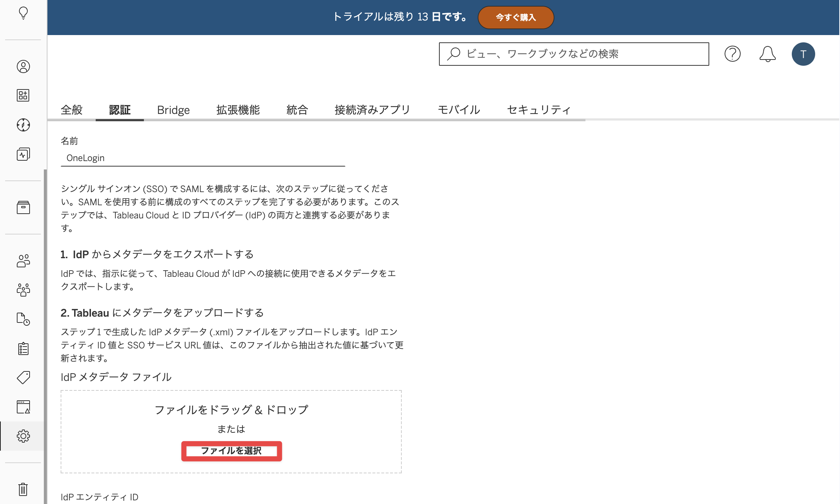Click the lightbulb recommendations icon in sidebar

click(x=23, y=13)
